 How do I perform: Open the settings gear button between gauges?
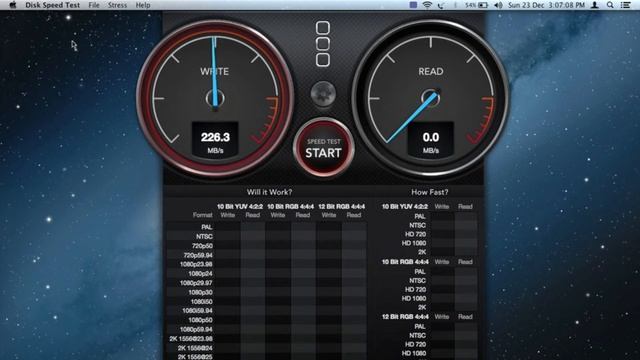pos(323,93)
